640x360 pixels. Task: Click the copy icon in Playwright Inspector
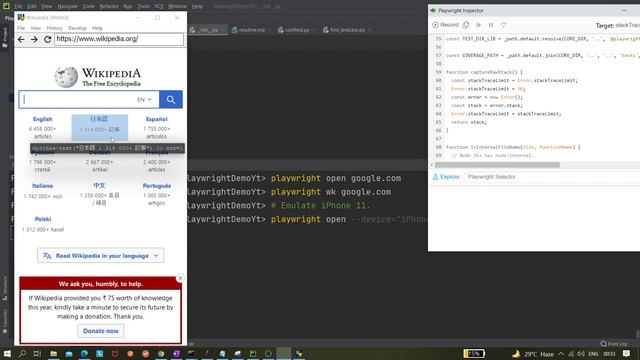466,25
